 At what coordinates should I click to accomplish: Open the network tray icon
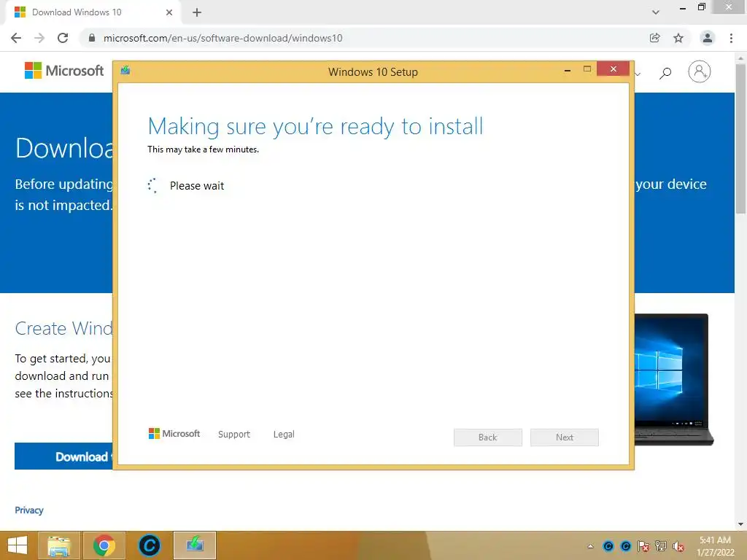tap(661, 546)
